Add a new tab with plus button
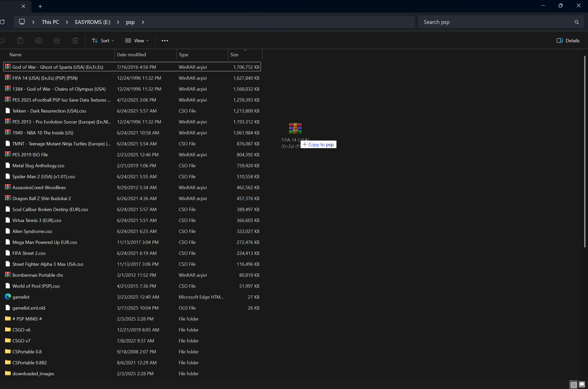The width and height of the screenshot is (588, 389). (40, 6)
